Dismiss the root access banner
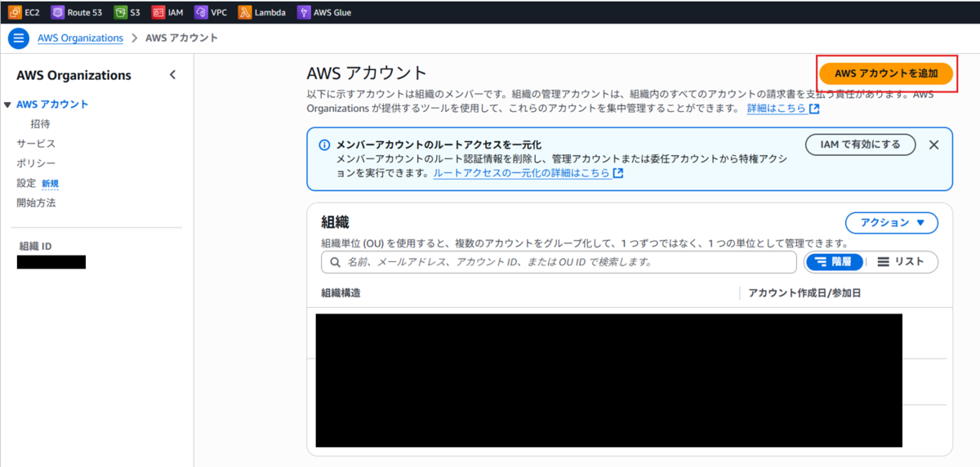This screenshot has width=980, height=467. (934, 145)
